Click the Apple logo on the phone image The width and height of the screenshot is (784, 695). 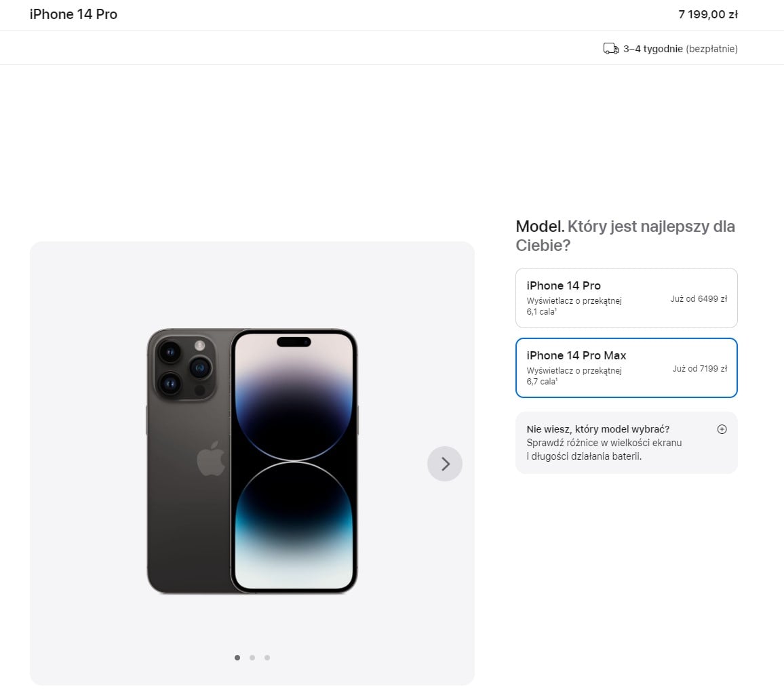(211, 458)
